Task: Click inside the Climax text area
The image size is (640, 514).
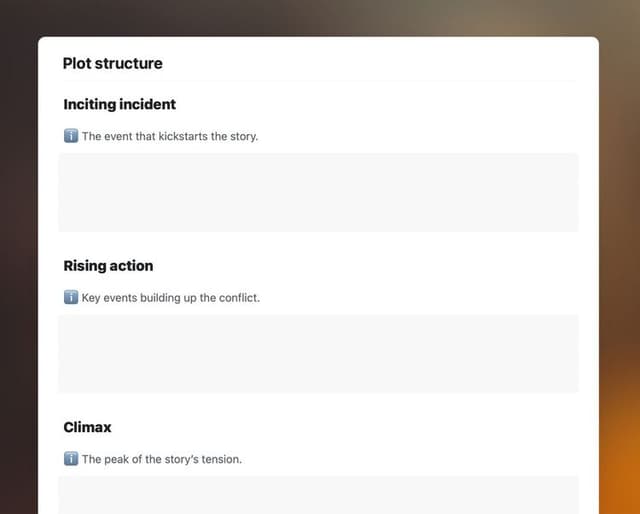Action: pos(318,495)
